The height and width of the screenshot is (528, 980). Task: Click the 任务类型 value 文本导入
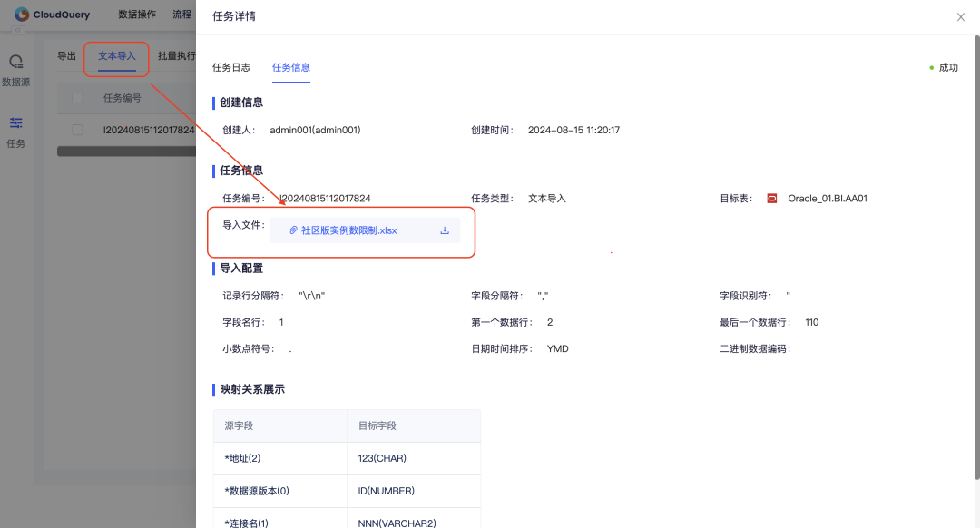547,198
